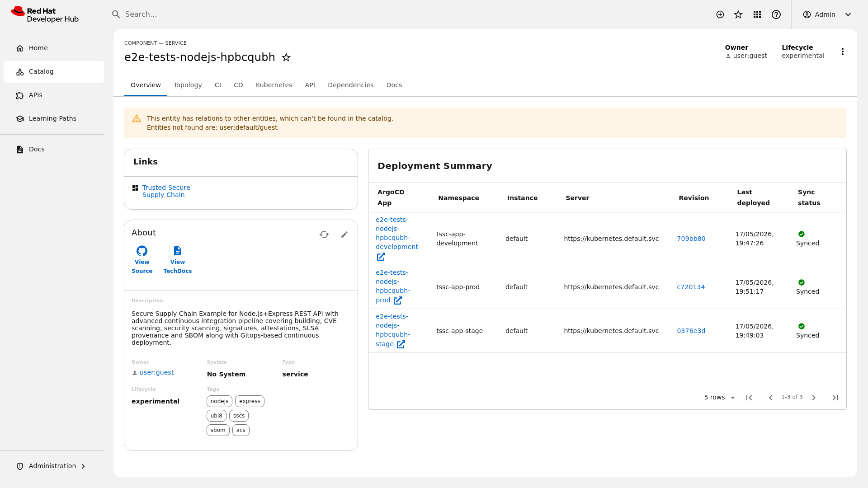Click the edit metadata pencil icon
The height and width of the screenshot is (488, 868).
tap(344, 235)
